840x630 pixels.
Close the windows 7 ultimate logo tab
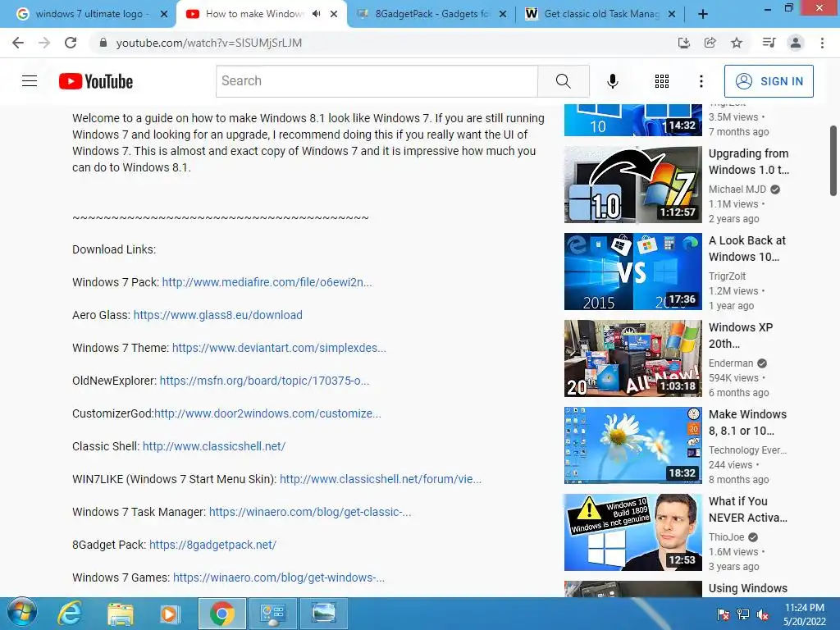(164, 15)
